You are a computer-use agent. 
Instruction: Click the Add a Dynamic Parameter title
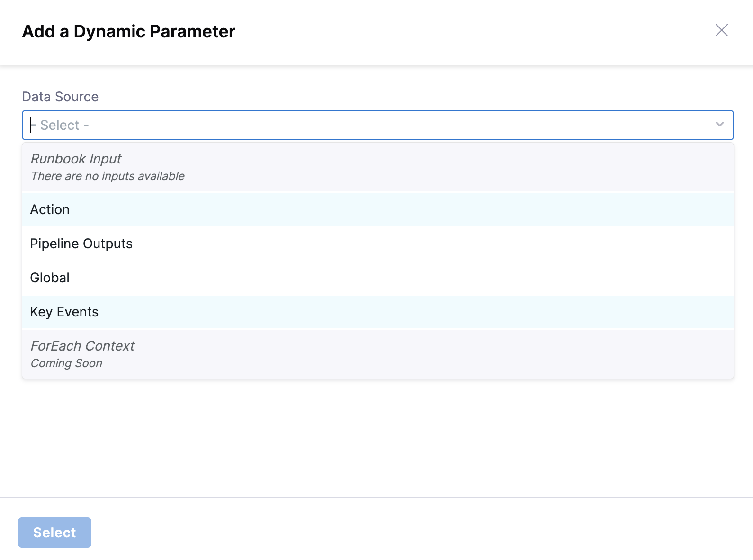(x=128, y=32)
